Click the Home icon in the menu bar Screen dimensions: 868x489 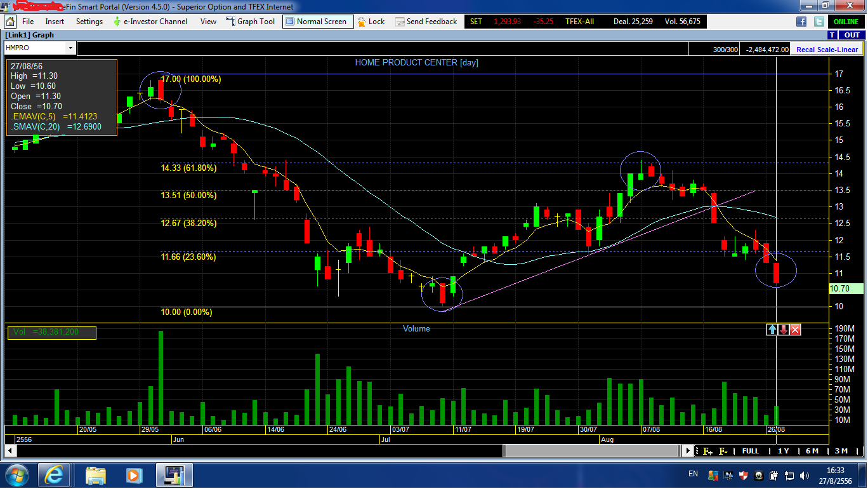[x=10, y=22]
